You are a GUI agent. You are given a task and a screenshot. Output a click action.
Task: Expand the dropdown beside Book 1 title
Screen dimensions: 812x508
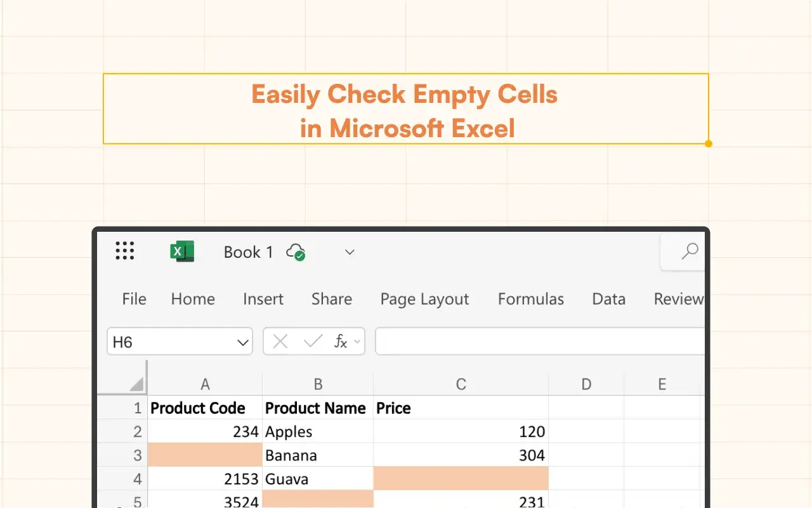click(x=350, y=252)
